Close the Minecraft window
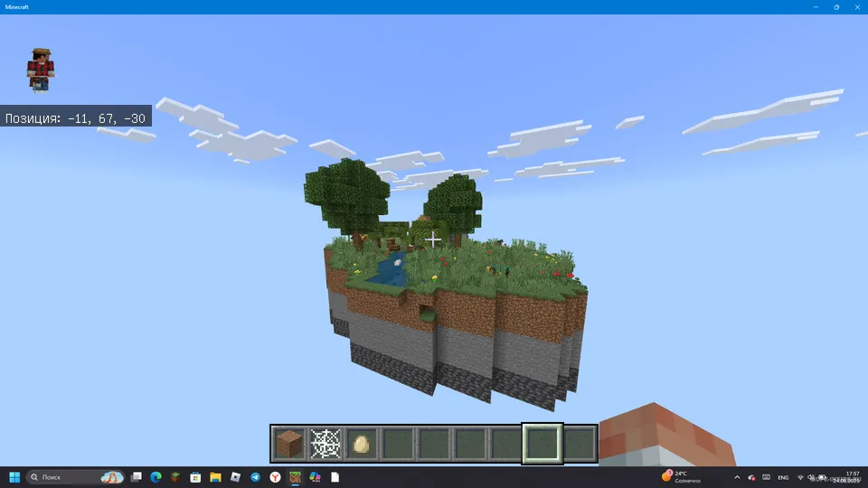The width and height of the screenshot is (868, 488). (857, 7)
